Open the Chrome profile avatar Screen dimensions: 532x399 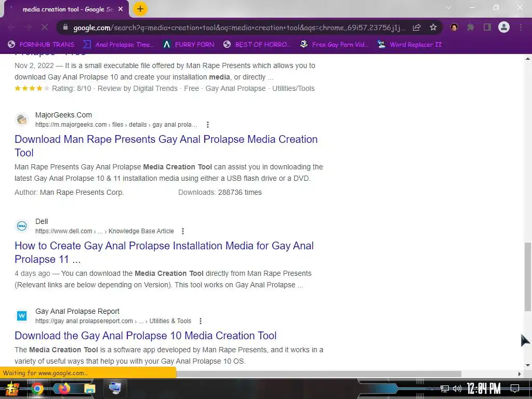pos(504,27)
